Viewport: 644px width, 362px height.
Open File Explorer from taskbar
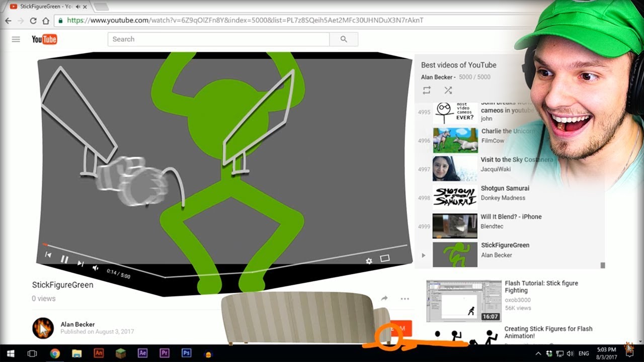click(x=76, y=353)
